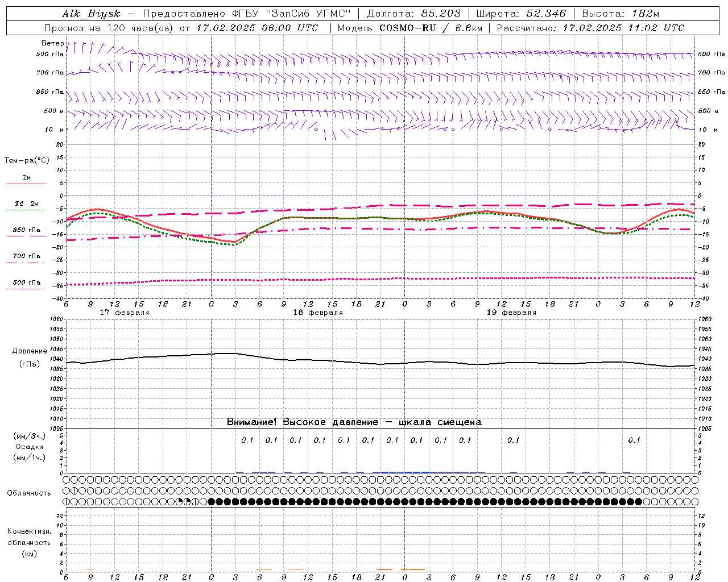Select the '(мм/1ч.)' units label

(30, 458)
